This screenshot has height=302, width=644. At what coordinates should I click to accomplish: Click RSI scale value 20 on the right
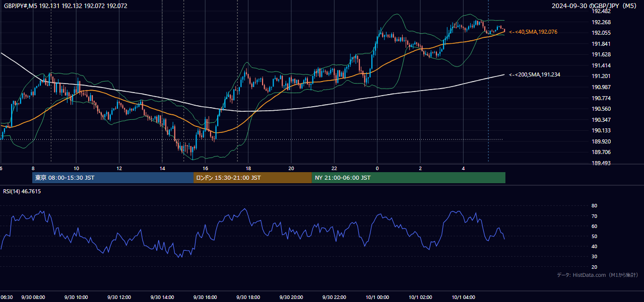coord(594,267)
